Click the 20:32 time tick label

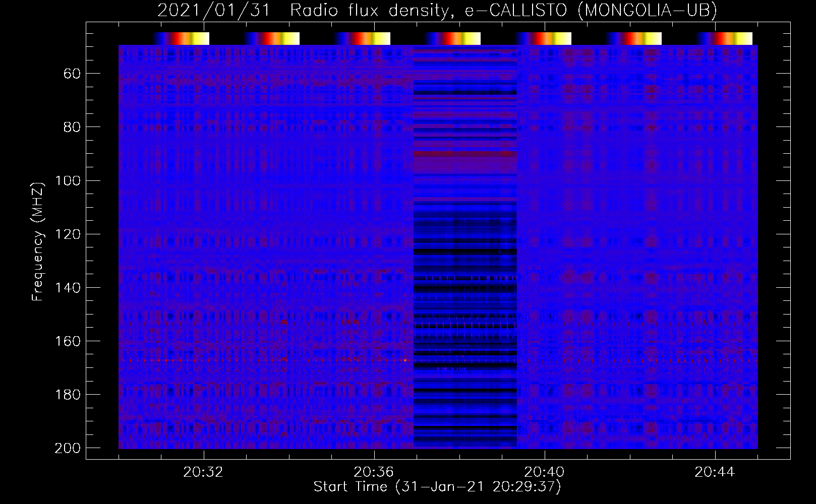(203, 472)
